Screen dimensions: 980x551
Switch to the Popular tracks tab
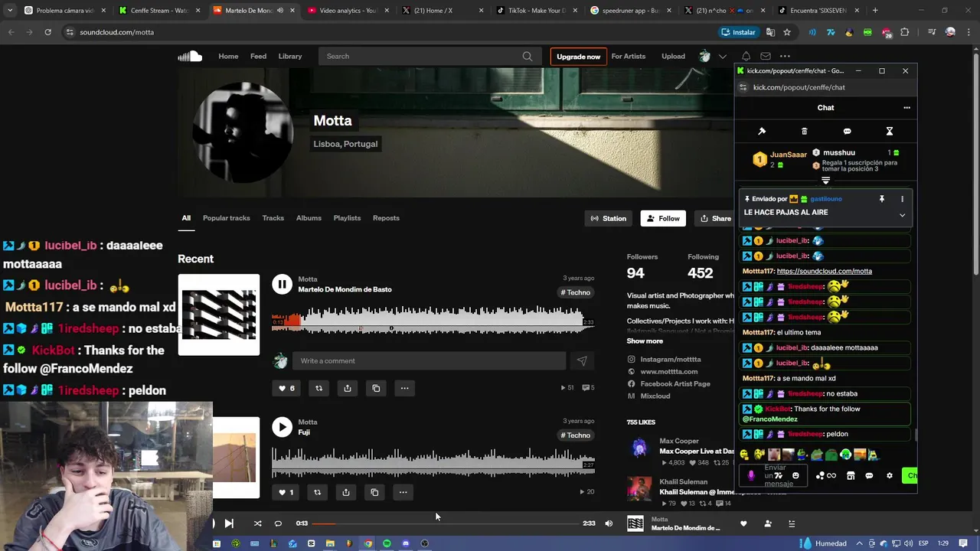point(227,218)
